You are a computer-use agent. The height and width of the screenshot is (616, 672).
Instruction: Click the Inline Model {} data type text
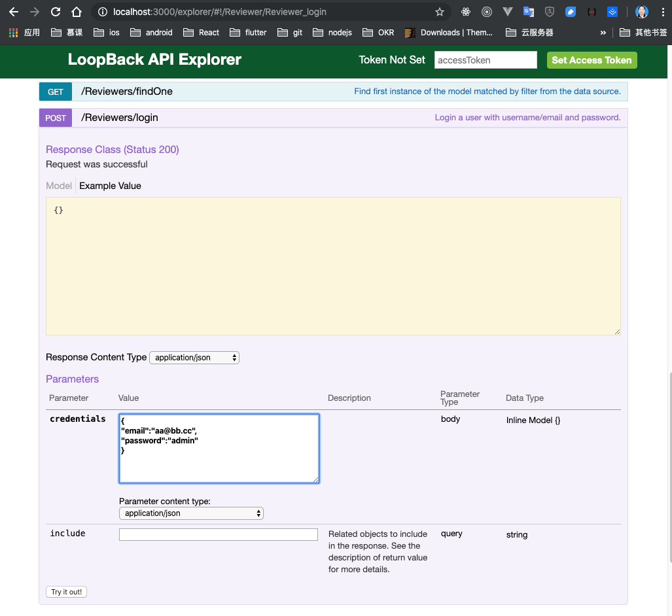coord(533,420)
